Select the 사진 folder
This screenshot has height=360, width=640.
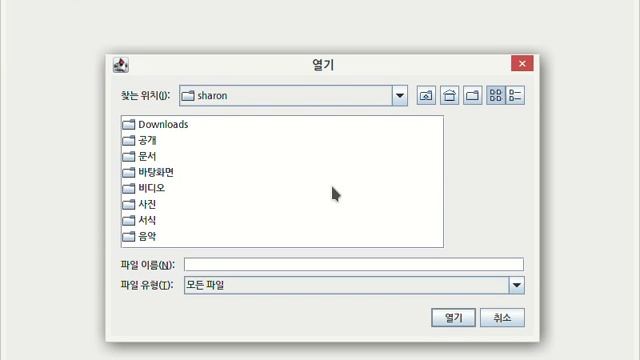coord(139,204)
